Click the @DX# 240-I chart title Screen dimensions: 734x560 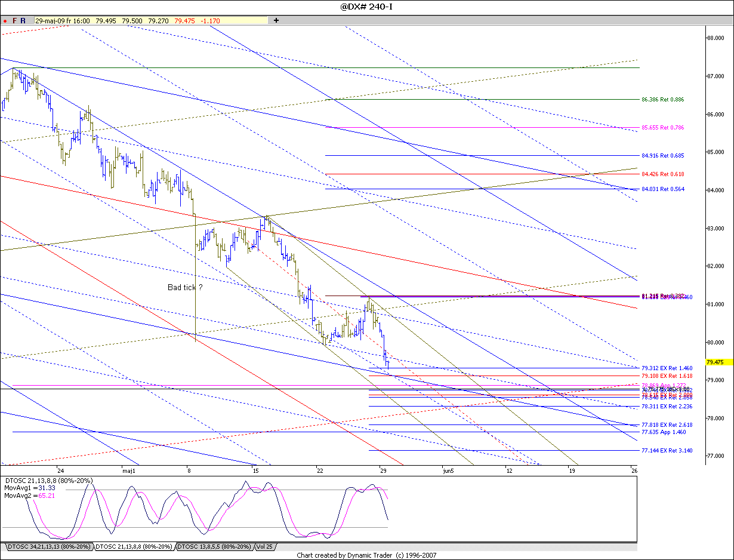[x=366, y=7]
